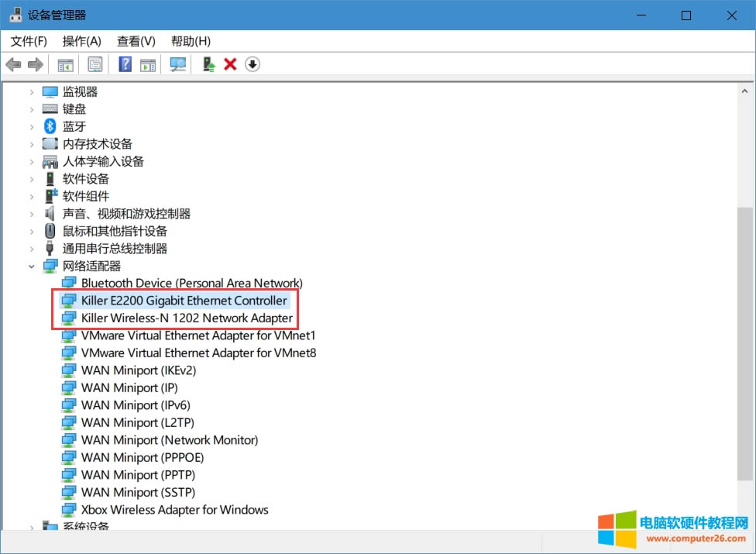Select WAN Miniport (Network Monitor)
This screenshot has height=554, width=756.
[x=170, y=440]
